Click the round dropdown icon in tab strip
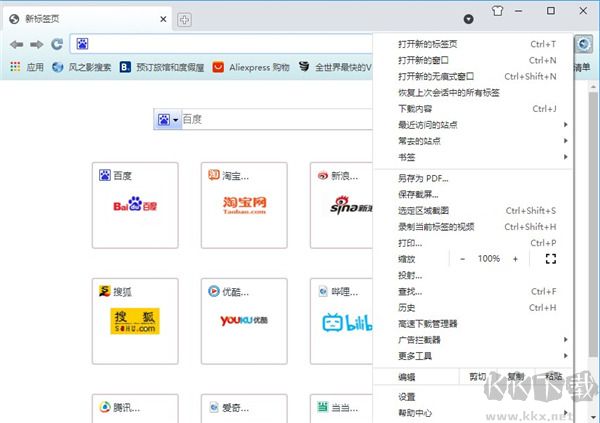This screenshot has height=423, width=600. click(x=468, y=19)
